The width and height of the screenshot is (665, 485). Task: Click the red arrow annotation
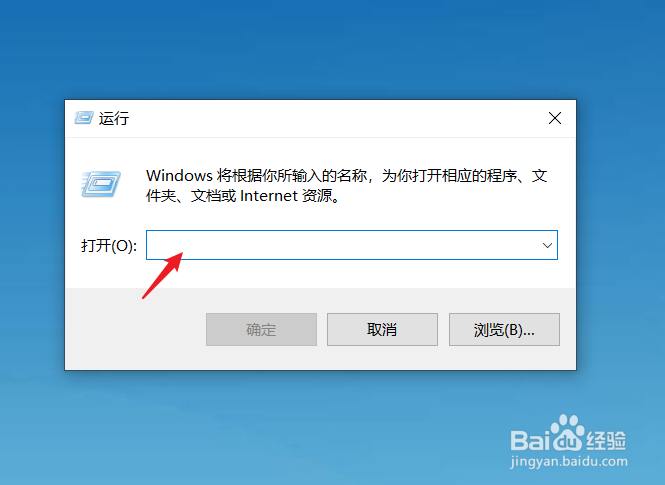tap(162, 276)
